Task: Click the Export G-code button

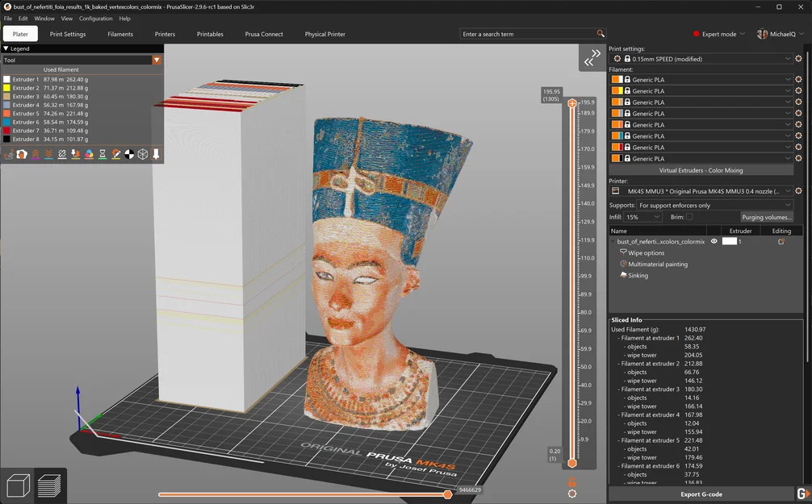Action: point(701,494)
